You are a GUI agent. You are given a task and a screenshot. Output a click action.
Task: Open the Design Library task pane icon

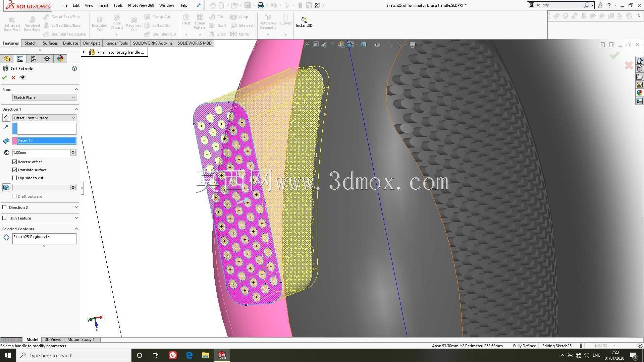(x=640, y=69)
